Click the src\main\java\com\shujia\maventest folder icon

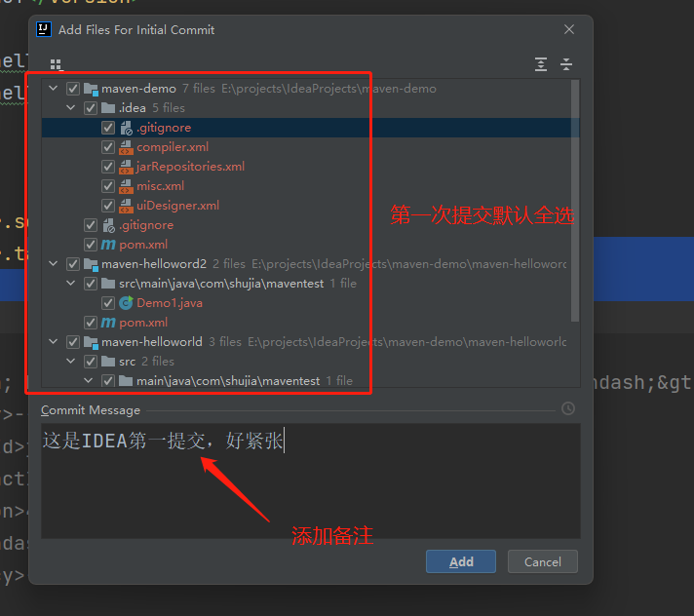pos(108,284)
